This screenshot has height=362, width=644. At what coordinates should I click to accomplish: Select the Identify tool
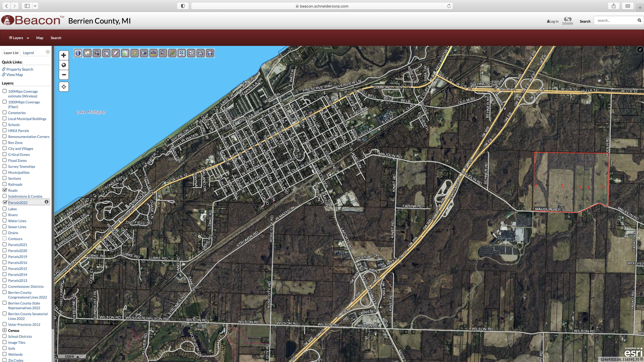tap(78, 53)
